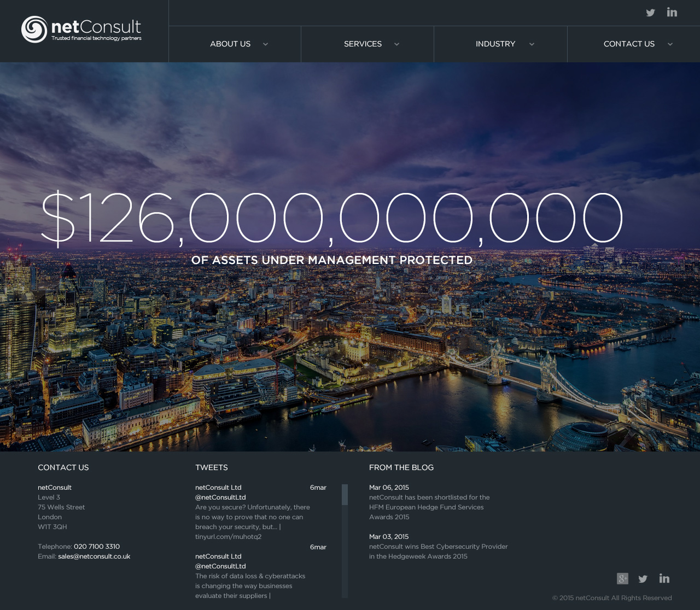
Task: Click 'Trusted financial technology partners' tagline
Action: [96, 39]
